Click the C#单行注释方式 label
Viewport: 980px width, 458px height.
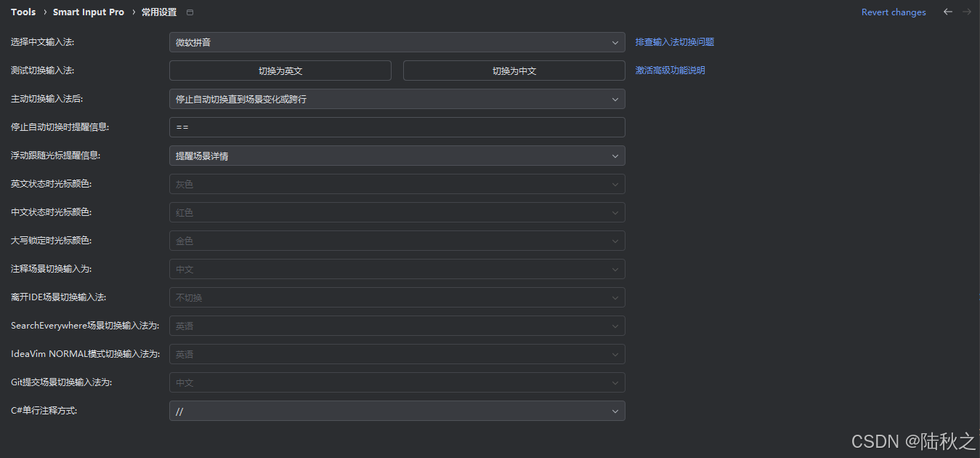(44, 411)
